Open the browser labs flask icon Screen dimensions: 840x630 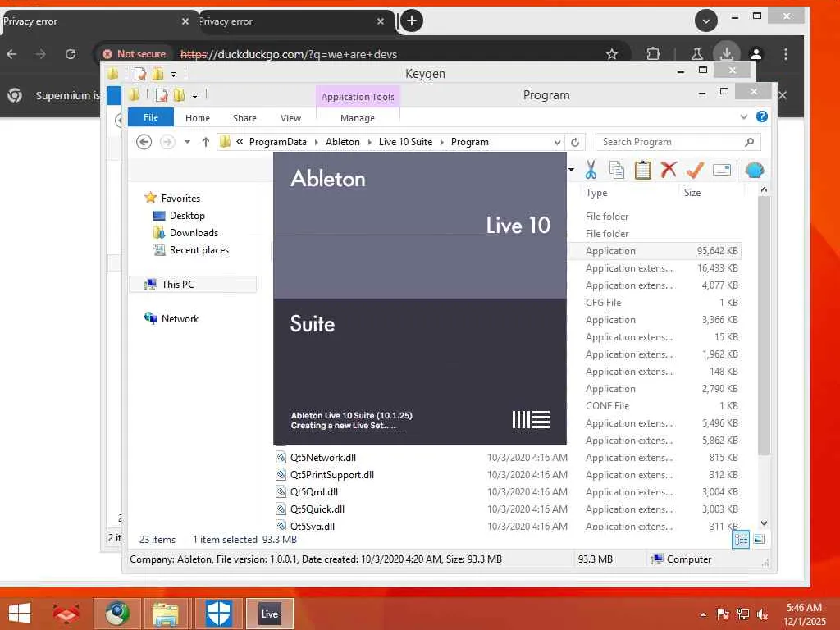pos(697,54)
